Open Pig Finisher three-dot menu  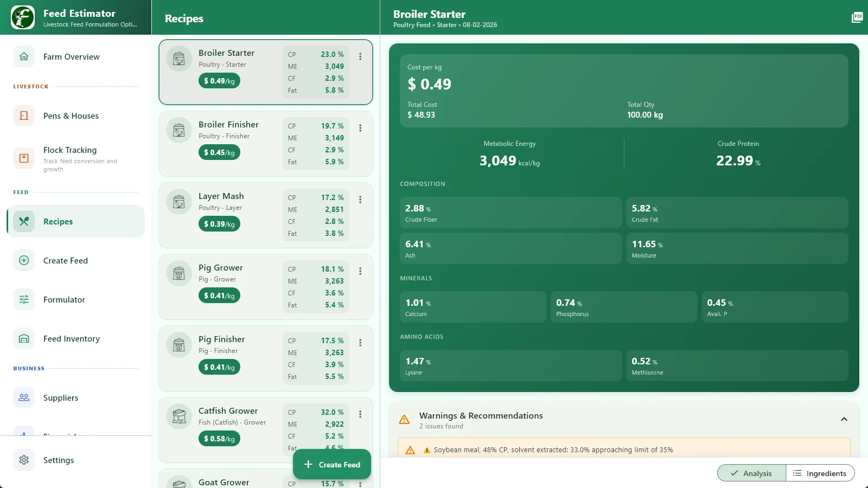pyautogui.click(x=360, y=343)
